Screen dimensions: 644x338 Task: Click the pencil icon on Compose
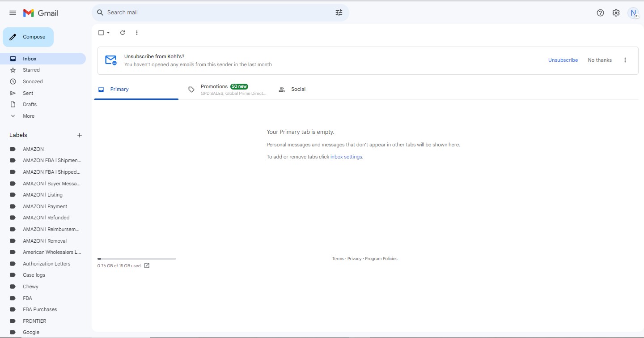click(x=13, y=37)
